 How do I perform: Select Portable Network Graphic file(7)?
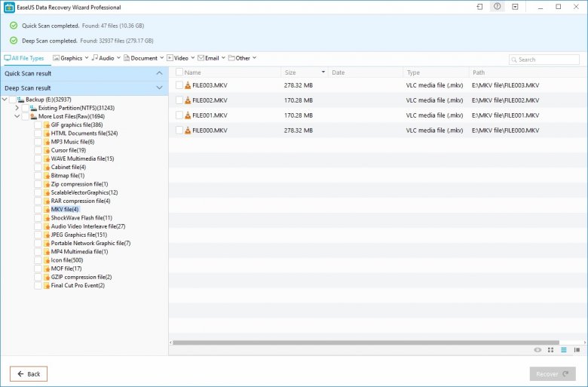pyautogui.click(x=90, y=243)
